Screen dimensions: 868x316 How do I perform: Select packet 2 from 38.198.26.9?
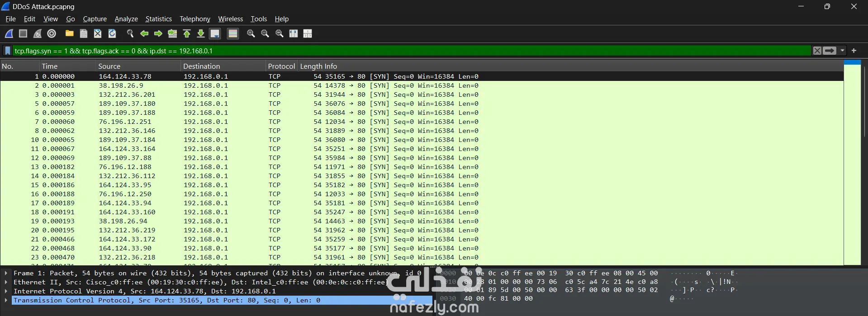pos(422,85)
